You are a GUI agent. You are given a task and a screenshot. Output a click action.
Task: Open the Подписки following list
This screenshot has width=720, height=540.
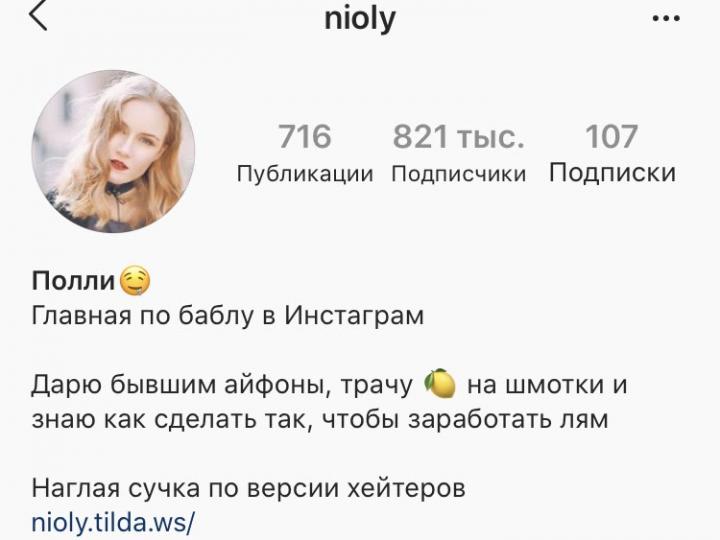click(612, 173)
